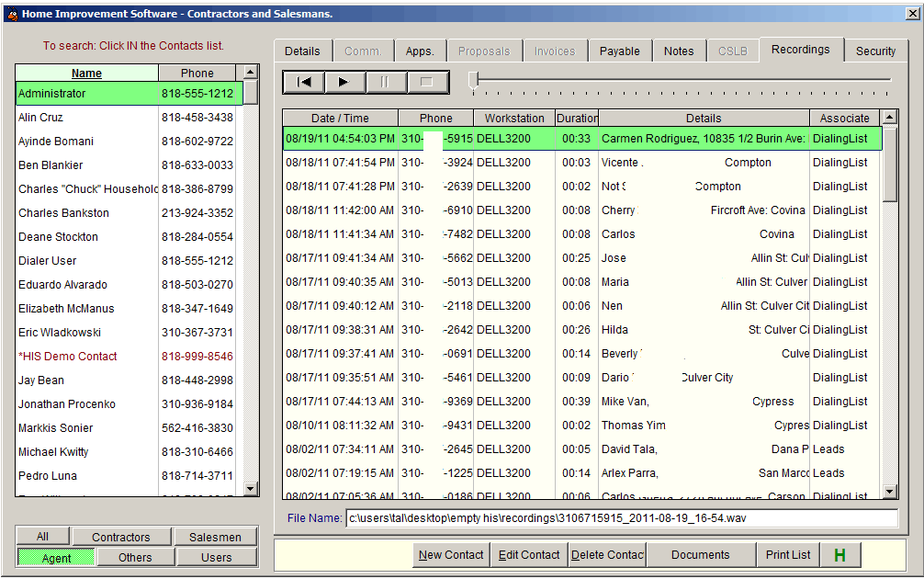Viewport: 924px width, 579px height.
Task: Select the Cherry recording on Fircroft Ave
Action: click(582, 210)
